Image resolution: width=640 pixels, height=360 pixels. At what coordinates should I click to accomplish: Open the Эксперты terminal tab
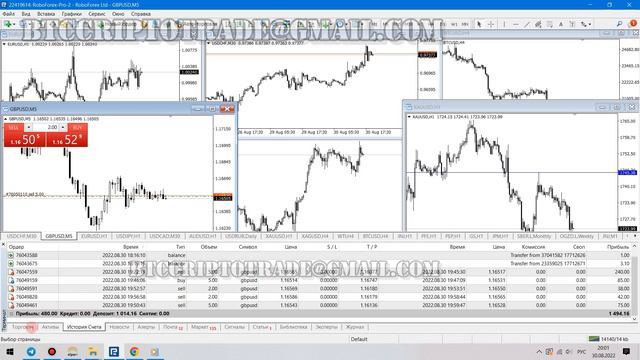[x=327, y=327]
